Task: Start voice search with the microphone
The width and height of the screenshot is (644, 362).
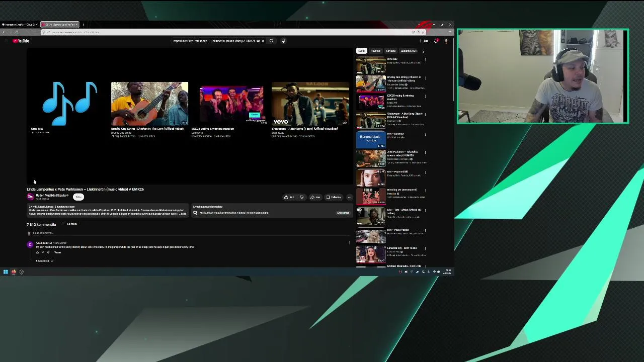Action: point(283,41)
